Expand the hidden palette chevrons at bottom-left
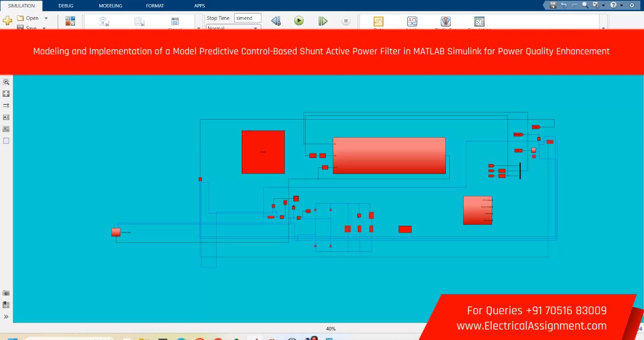Screen dimensions: 644x340 [6, 317]
